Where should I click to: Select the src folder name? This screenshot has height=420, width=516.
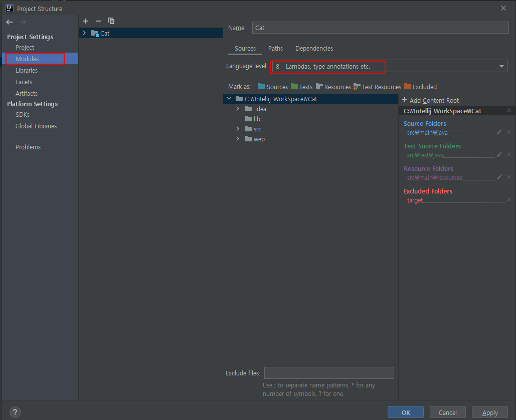click(x=257, y=129)
